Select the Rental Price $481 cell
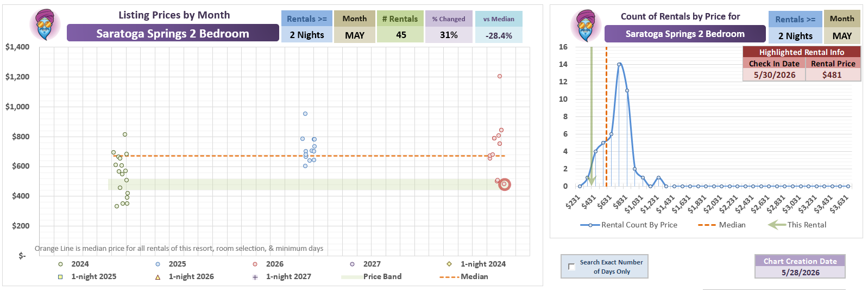Image resolution: width=868 pixels, height=290 pixels. click(x=832, y=75)
